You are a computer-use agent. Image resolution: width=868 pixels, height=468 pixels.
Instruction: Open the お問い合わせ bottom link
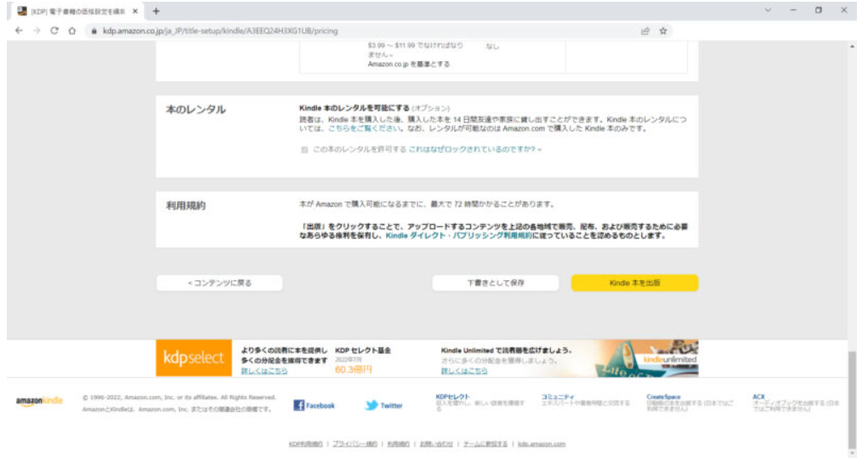coord(435,443)
